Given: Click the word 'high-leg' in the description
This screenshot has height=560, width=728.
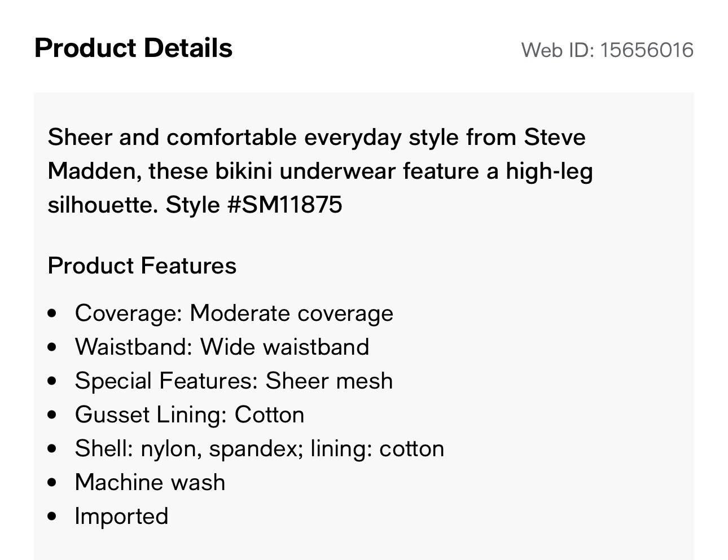Looking at the screenshot, I should point(549,171).
